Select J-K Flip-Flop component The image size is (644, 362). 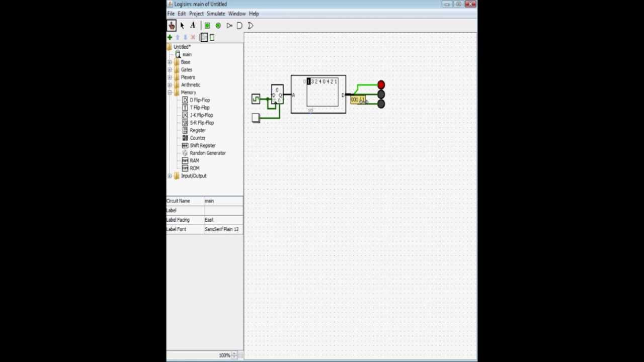(x=198, y=115)
